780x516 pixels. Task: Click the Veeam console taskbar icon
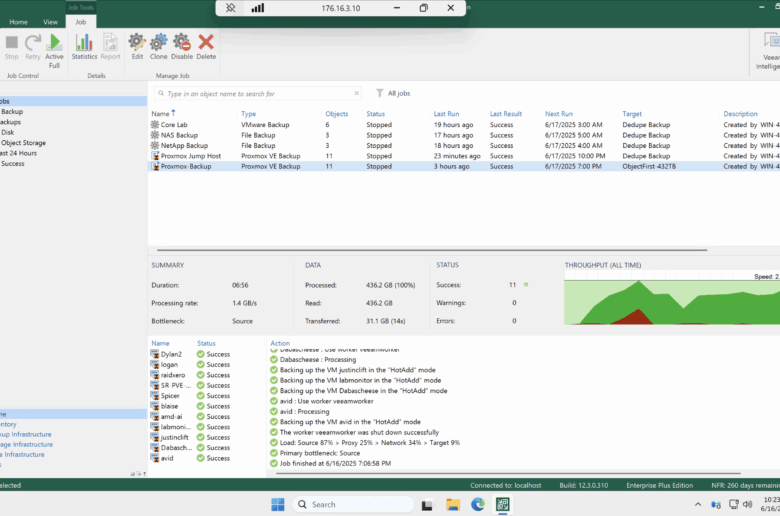[x=502, y=505]
